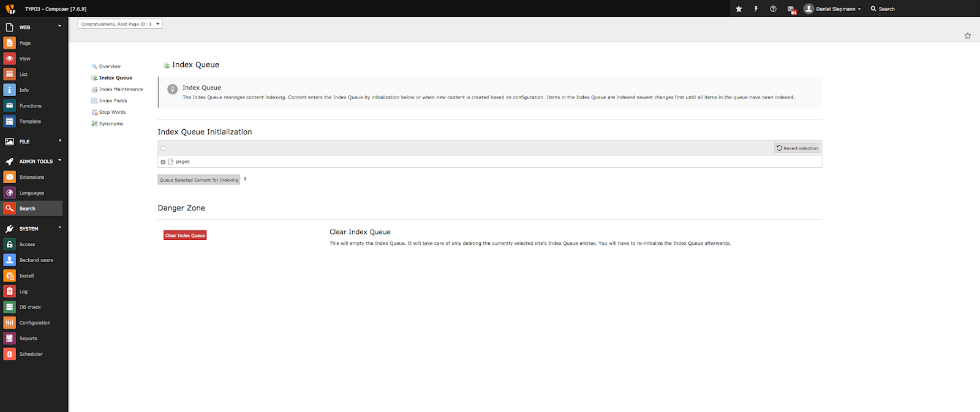980x412 pixels.
Task: Open the Template module icon
Action: coord(9,121)
